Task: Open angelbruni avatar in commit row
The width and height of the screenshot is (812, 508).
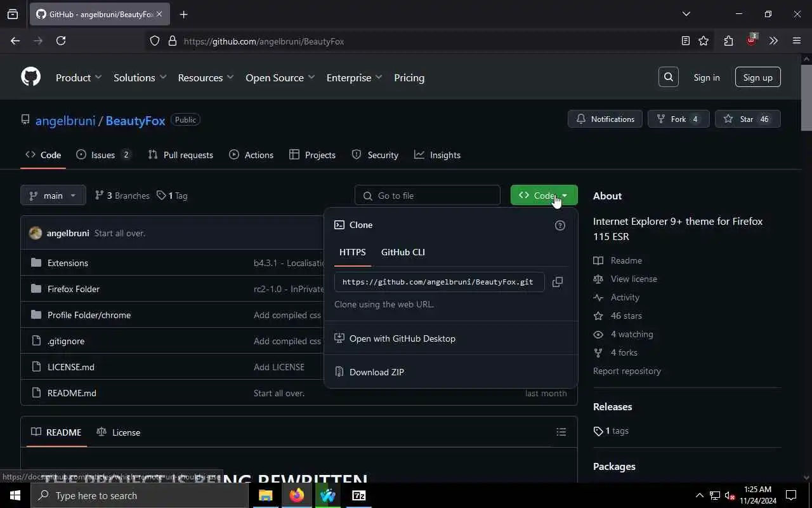Action: 36,233
